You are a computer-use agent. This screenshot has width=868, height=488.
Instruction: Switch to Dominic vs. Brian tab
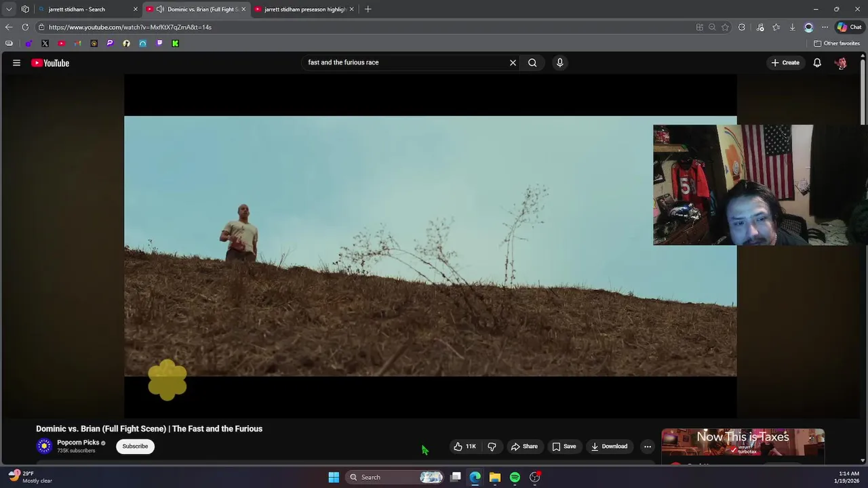point(197,9)
